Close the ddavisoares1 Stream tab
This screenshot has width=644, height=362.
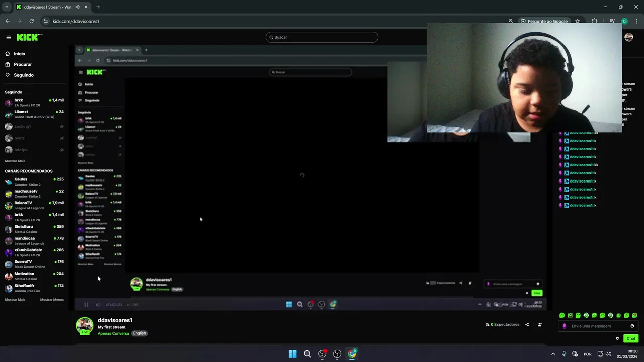click(x=86, y=7)
